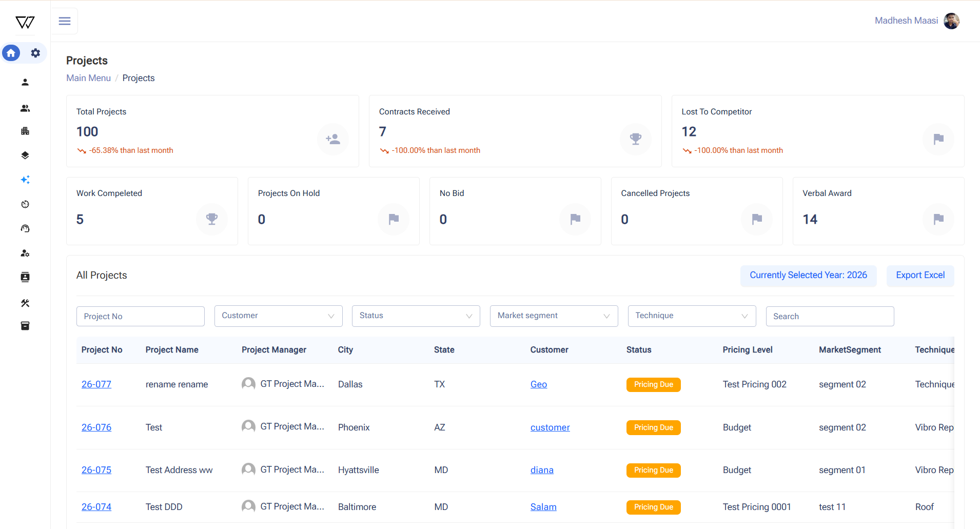
Task: Click Madhesh Maasi profile avatar
Action: [x=951, y=21]
